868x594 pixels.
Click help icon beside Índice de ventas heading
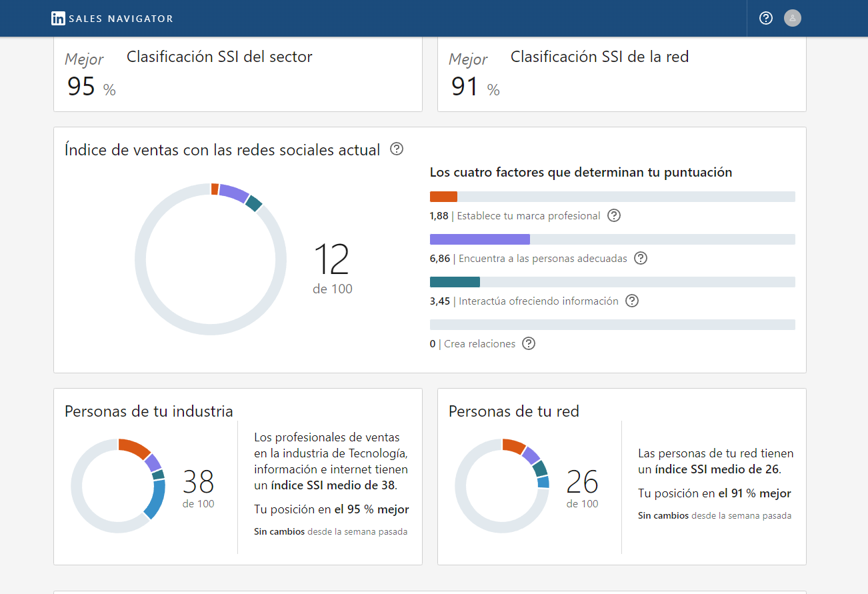397,149
